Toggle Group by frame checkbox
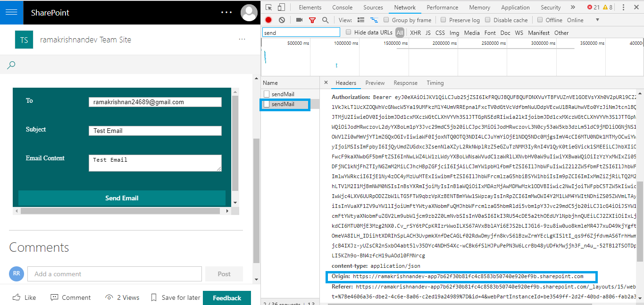 [x=386, y=20]
